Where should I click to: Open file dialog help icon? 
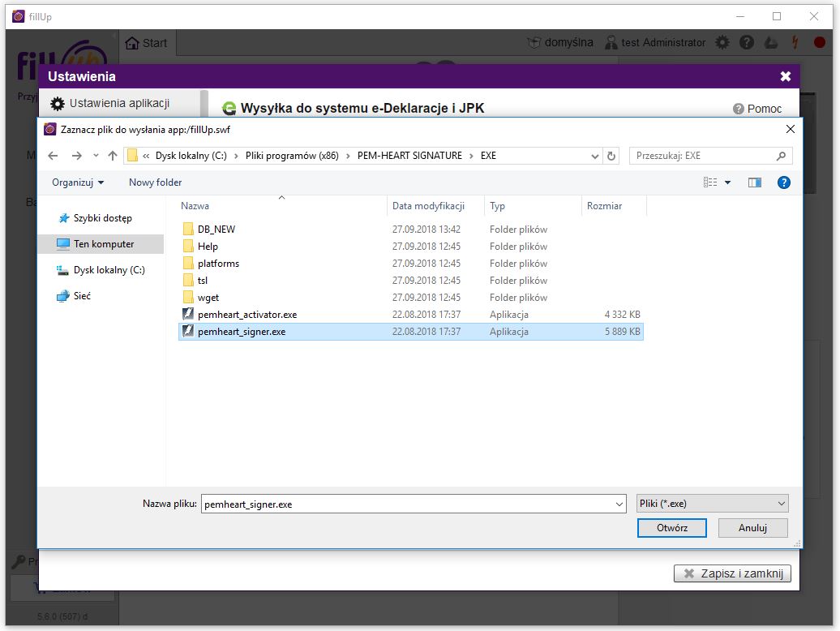784,182
